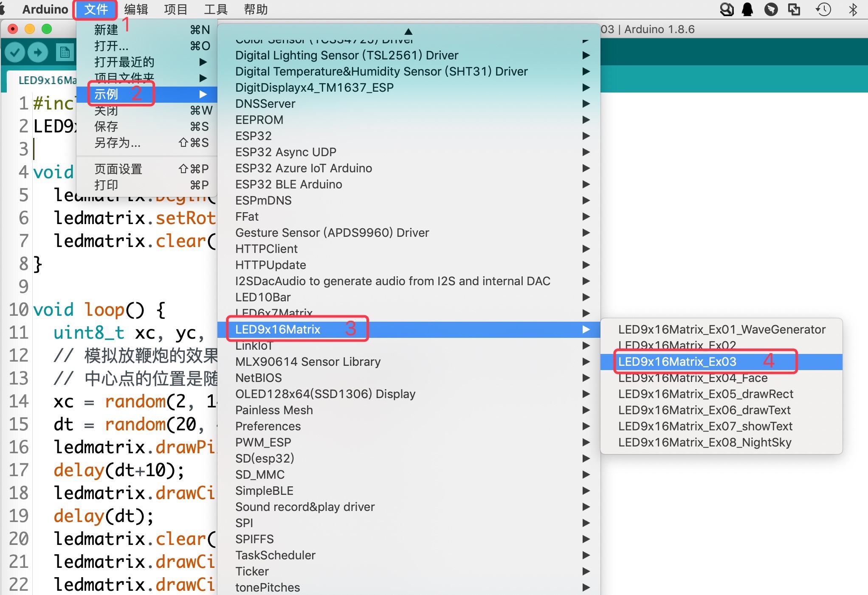The image size is (868, 595).
Task: Open LED9x16Matrix_Ex01_WaveGenerator example
Action: (x=721, y=329)
